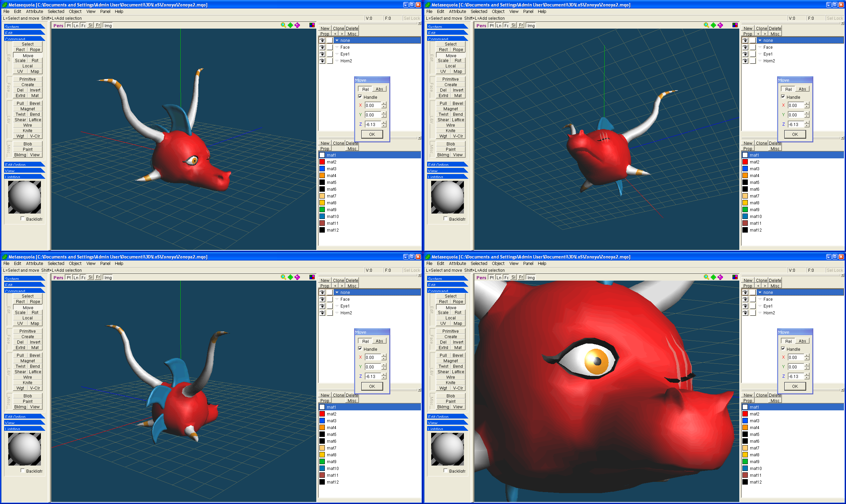Expand the View panel header in top-right window
The width and height of the screenshot is (846, 504).
(x=448, y=171)
